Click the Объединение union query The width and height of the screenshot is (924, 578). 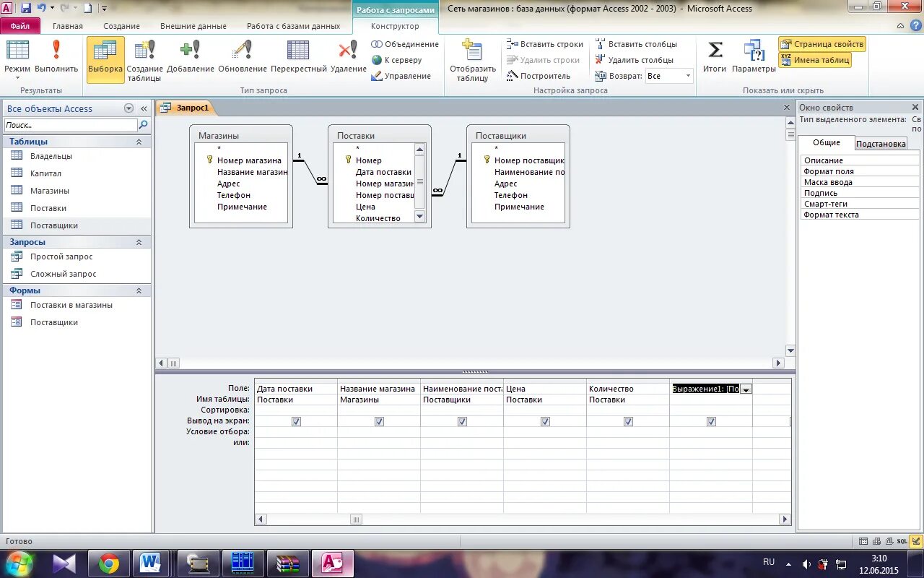pos(404,44)
